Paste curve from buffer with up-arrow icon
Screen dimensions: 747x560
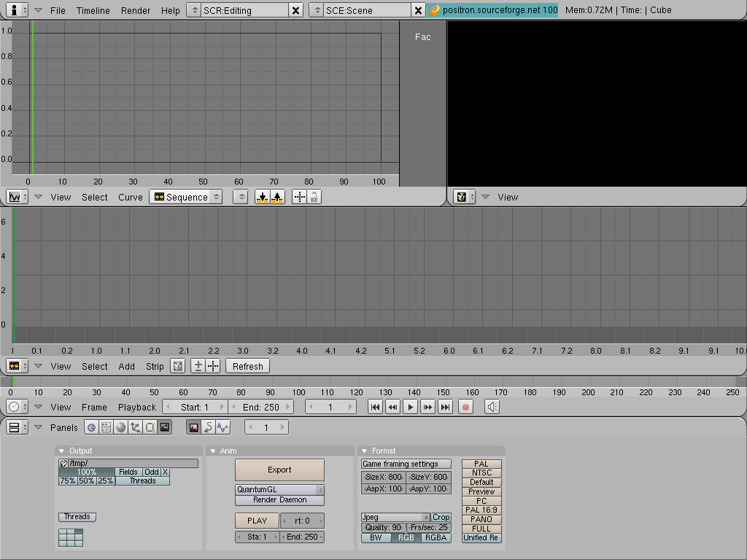click(x=277, y=197)
